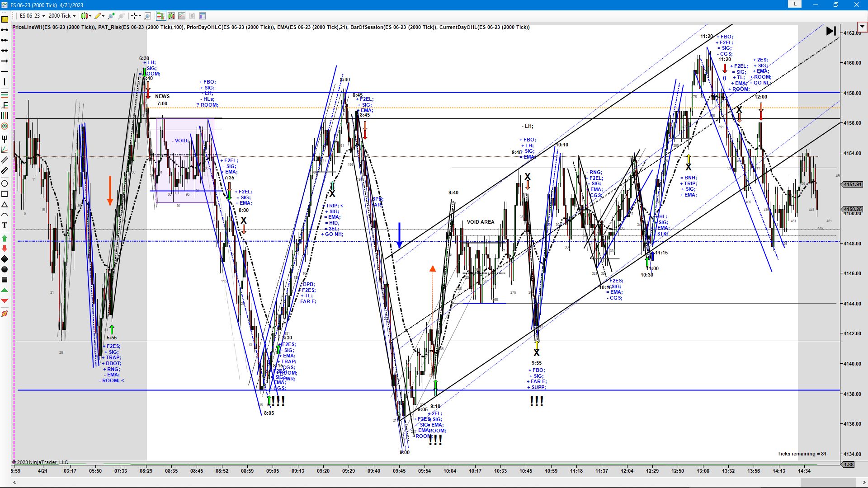Image resolution: width=868 pixels, height=488 pixels.
Task: Select the Fibonacci circle tool
Action: click(x=5, y=126)
